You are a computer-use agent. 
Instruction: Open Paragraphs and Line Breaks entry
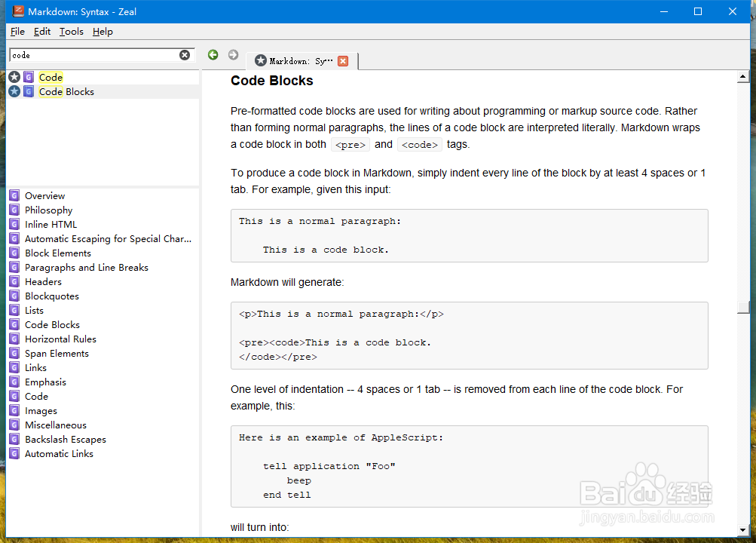click(x=87, y=267)
